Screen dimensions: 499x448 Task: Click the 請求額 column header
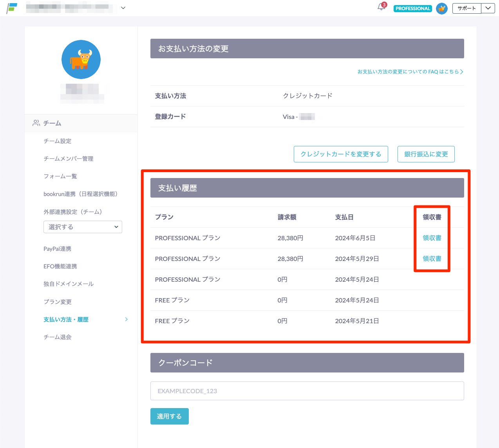[287, 217]
